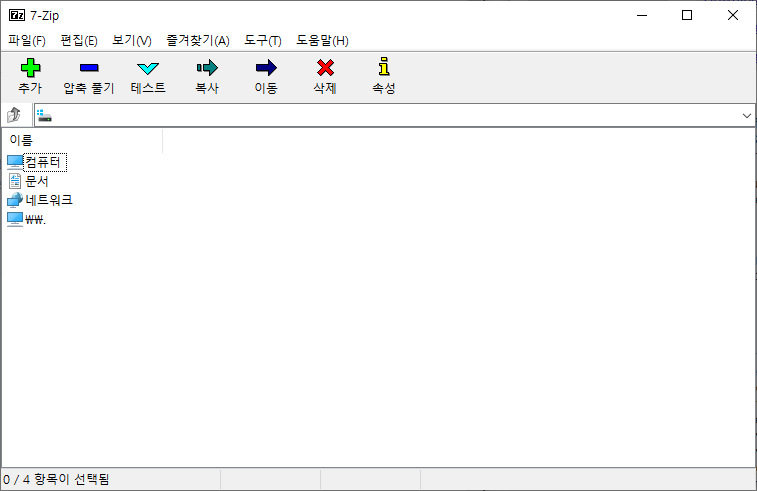Select the 네트워크 globe icon
The width and height of the screenshot is (757, 491).
pyautogui.click(x=15, y=200)
